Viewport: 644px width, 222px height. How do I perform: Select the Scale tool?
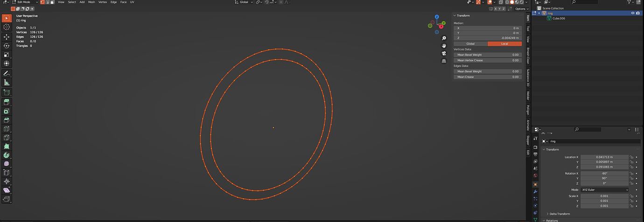7,55
